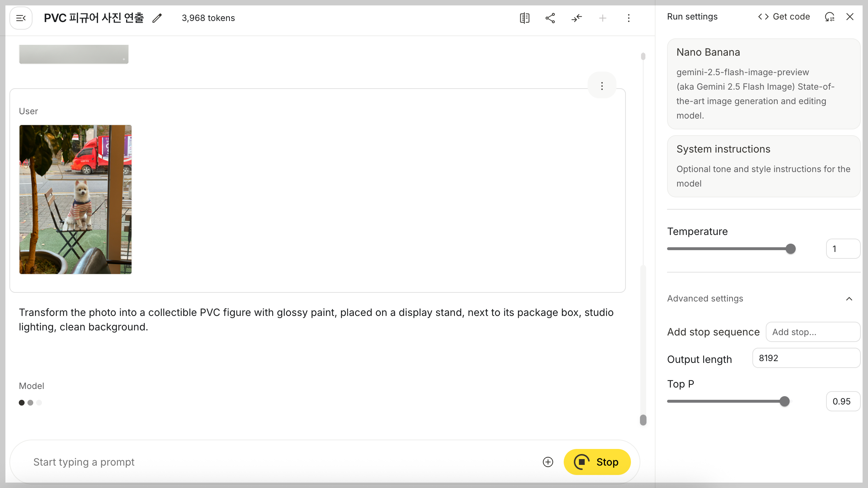Click the pencil icon to edit the prompt title

click(157, 18)
